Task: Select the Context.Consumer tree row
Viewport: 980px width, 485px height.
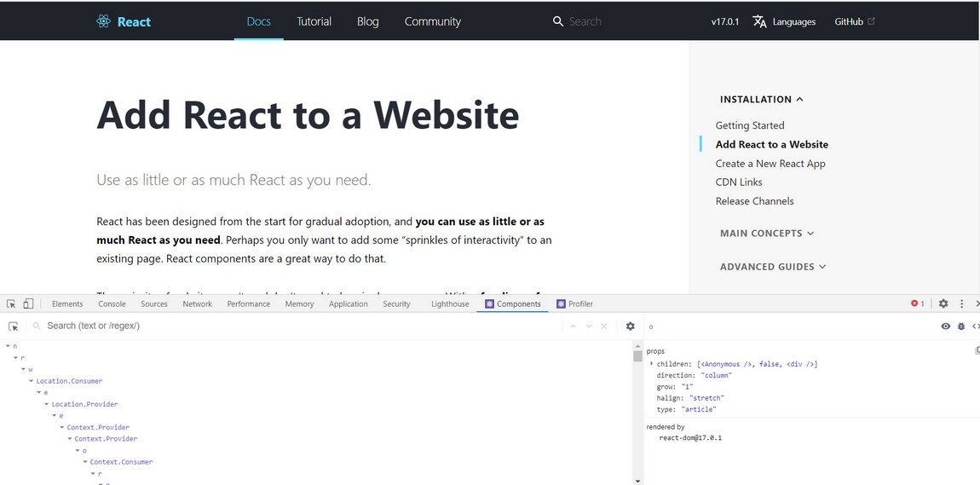Action: [121, 462]
